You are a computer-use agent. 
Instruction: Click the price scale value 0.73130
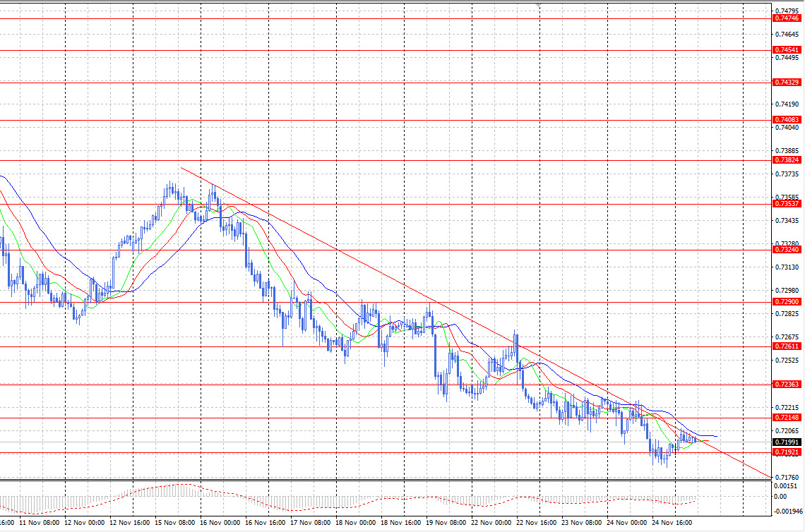[x=787, y=267]
